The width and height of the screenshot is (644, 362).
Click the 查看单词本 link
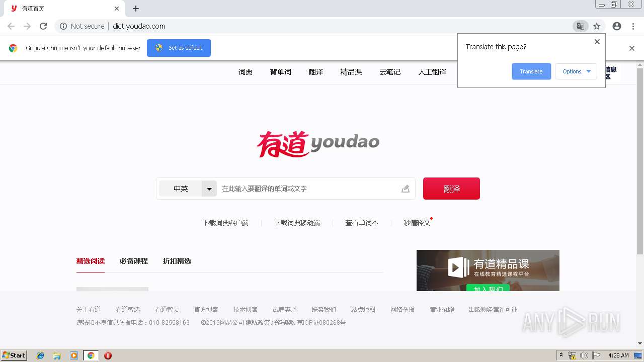[362, 223]
